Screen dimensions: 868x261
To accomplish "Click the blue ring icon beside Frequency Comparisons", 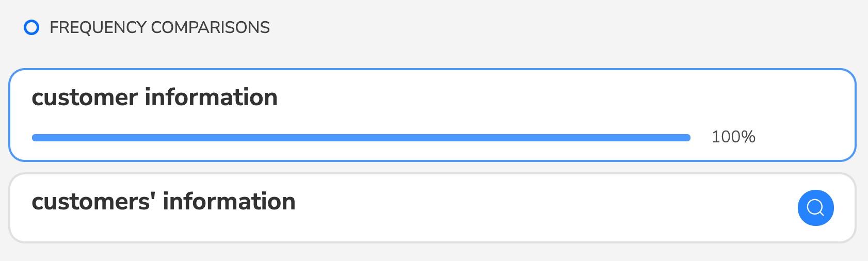I will pos(31,27).
